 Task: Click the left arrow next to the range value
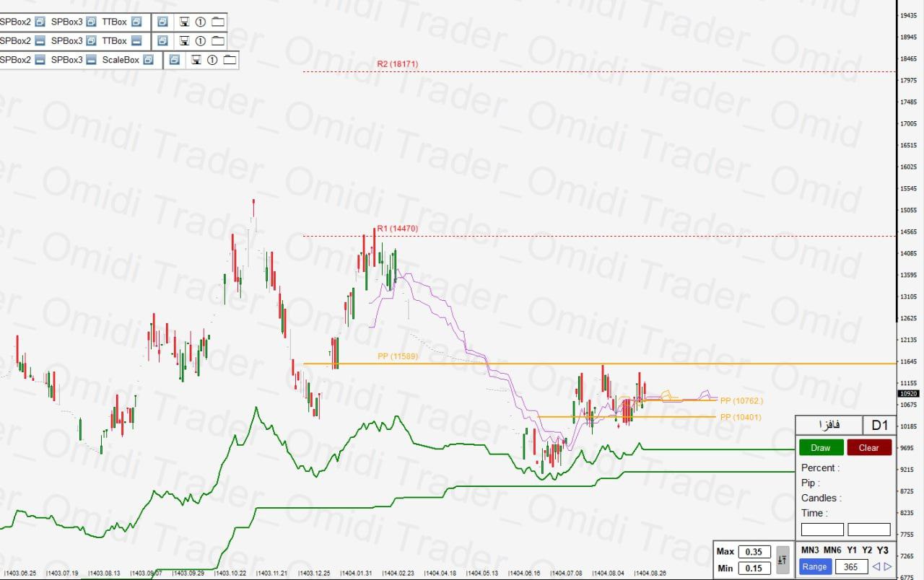pos(876,567)
